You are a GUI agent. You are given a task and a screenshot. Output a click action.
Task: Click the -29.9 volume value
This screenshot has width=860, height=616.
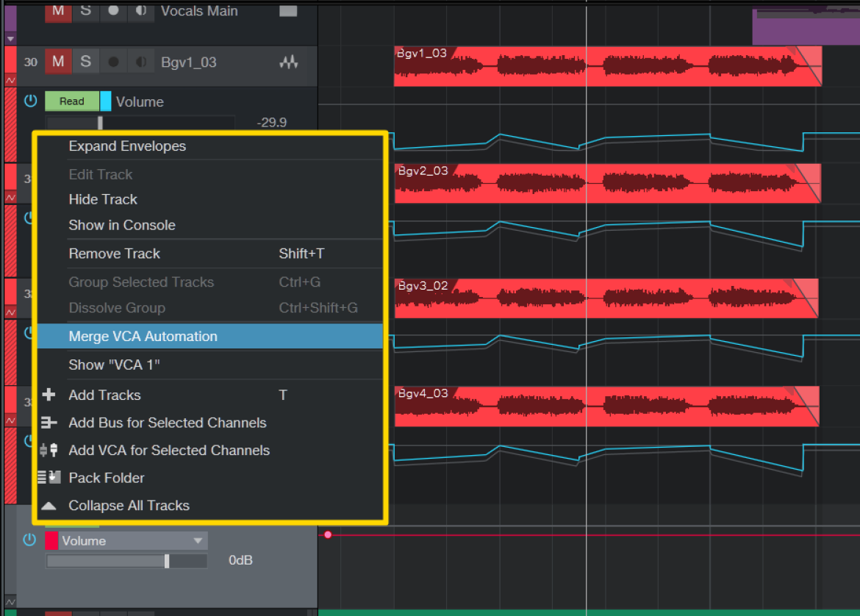271,122
